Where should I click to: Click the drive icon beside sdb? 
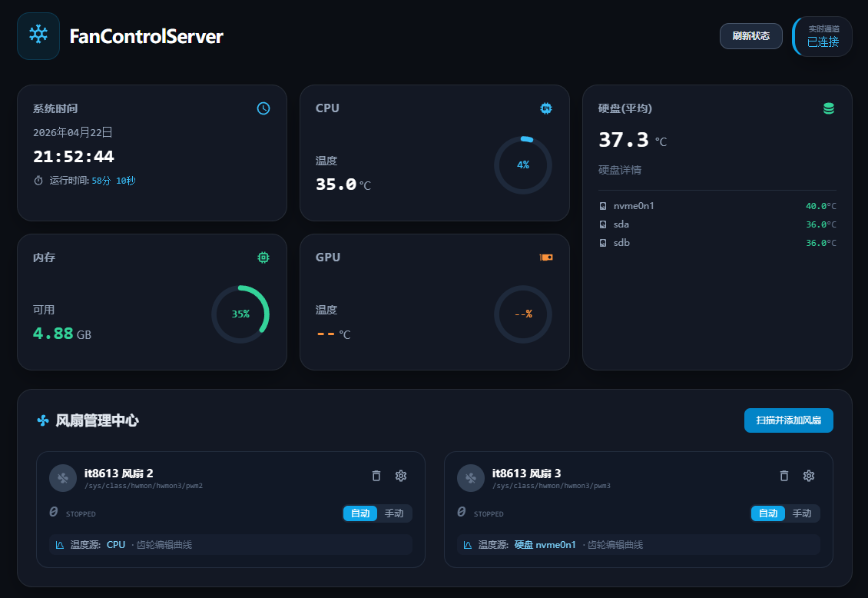click(x=603, y=243)
